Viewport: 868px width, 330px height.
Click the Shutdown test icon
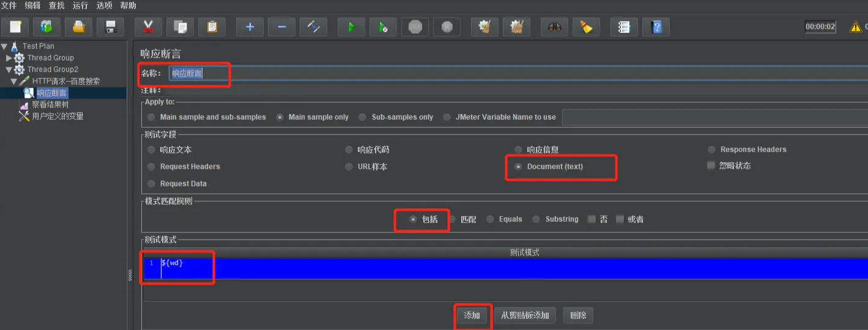click(x=447, y=27)
